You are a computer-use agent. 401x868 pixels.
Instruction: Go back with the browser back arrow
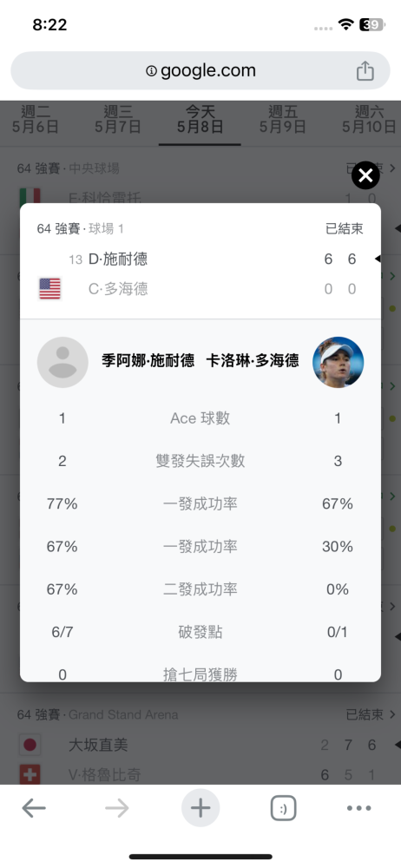coord(34,808)
